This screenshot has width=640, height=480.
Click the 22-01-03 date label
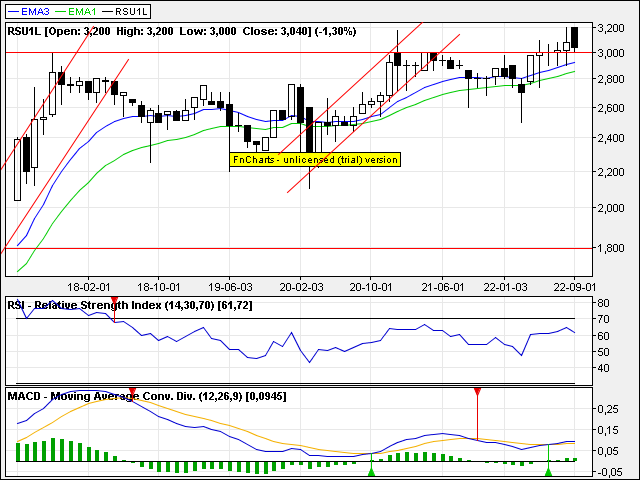505,287
